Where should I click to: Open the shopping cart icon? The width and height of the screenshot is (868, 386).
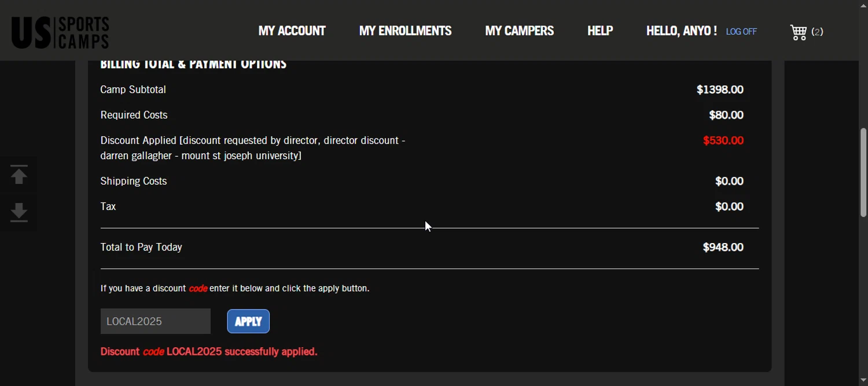[x=799, y=32]
